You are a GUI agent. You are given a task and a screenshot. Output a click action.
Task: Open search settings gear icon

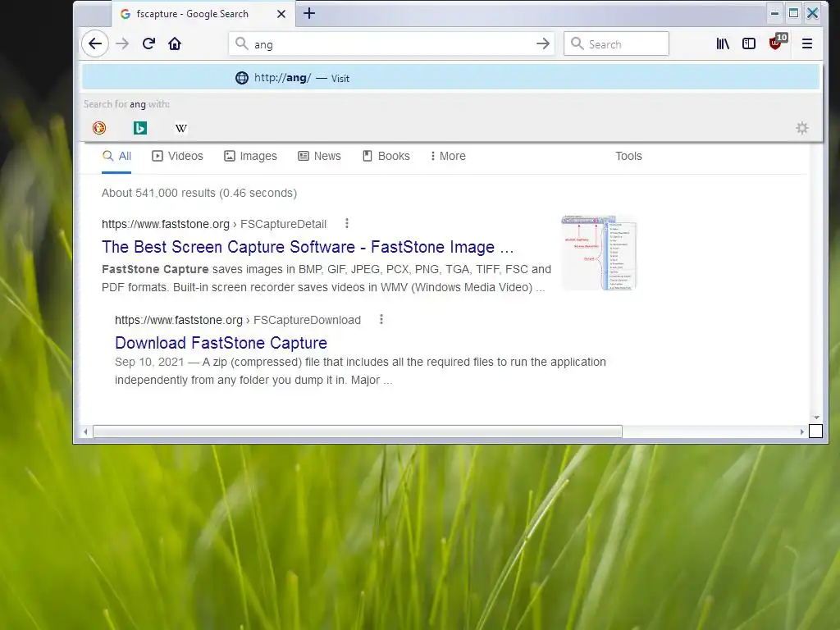(x=802, y=128)
